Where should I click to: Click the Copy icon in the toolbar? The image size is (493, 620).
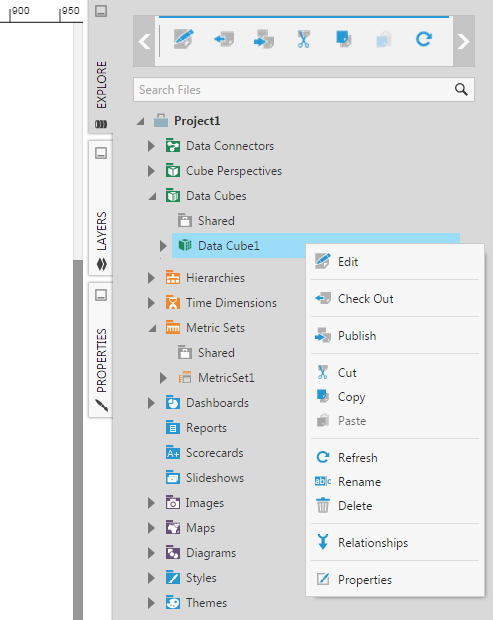(343, 39)
